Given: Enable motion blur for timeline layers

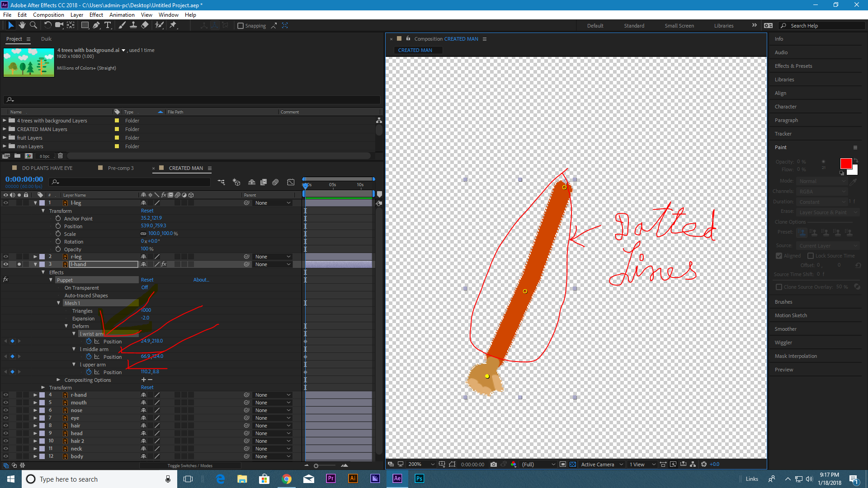Looking at the screenshot, I should 275,182.
